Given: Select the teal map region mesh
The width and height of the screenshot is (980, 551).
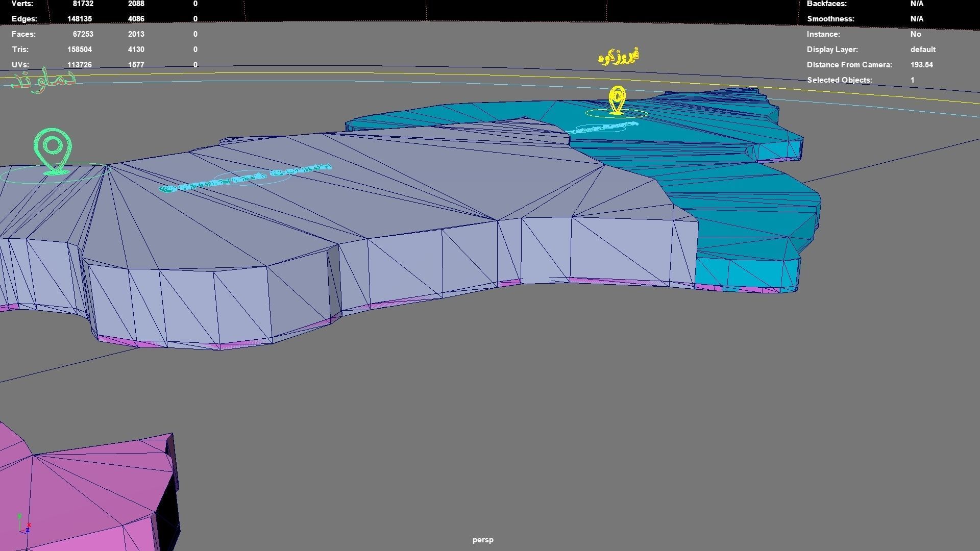Looking at the screenshot, I should point(740,204).
